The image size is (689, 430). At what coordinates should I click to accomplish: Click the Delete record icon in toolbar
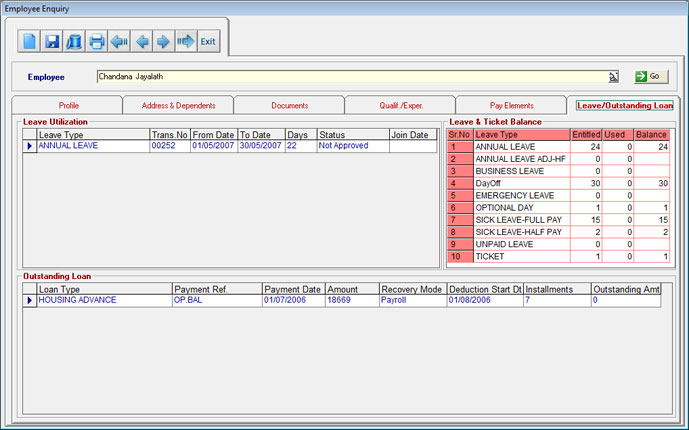[74, 41]
